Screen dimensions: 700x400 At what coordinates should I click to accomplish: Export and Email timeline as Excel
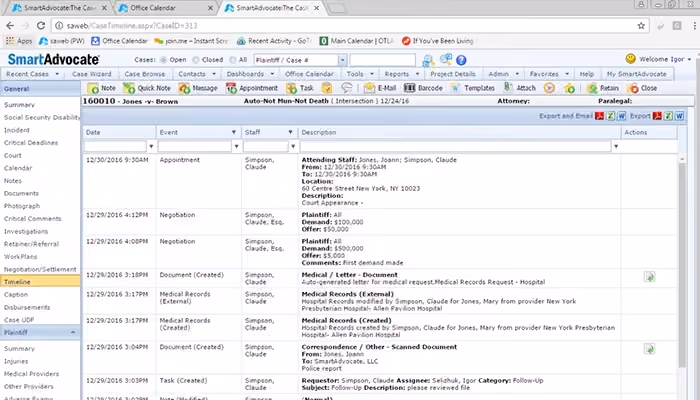click(610, 116)
